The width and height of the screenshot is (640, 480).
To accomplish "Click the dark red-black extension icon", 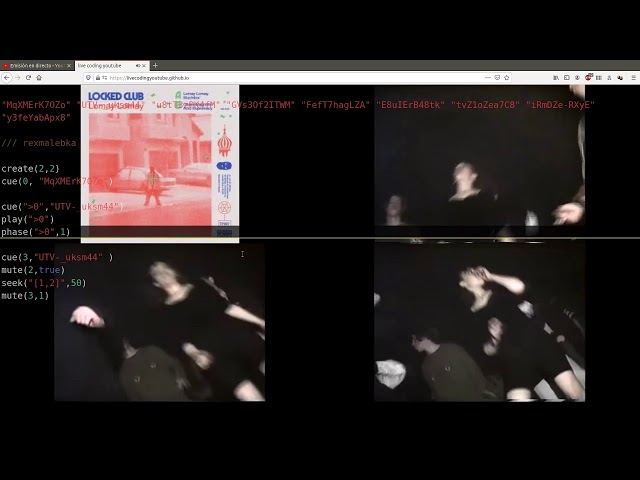I will 620,78.
